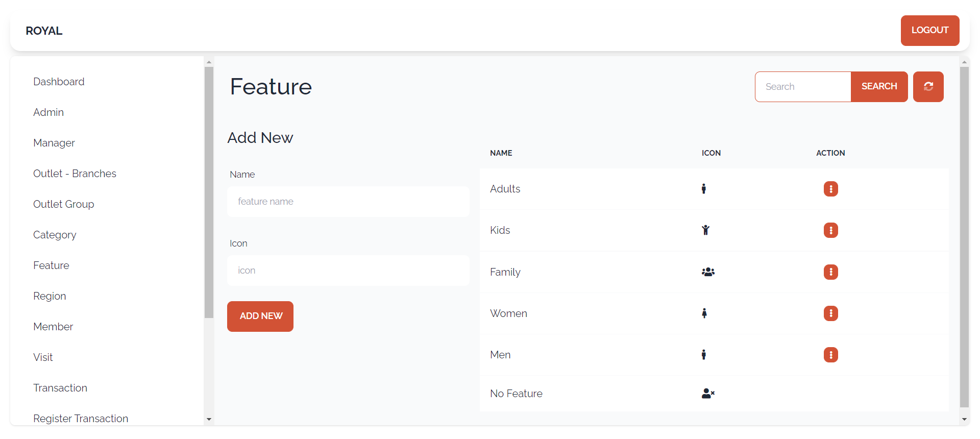This screenshot has width=980, height=439.
Task: Focus the feature name input field
Action: [x=348, y=202]
